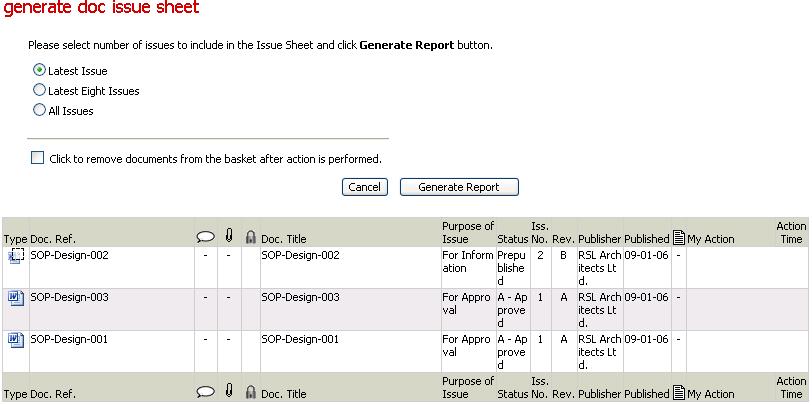The width and height of the screenshot is (812, 405).
Task: Click the SOP-Design-002 document type icon
Action: pyautogui.click(x=16, y=256)
